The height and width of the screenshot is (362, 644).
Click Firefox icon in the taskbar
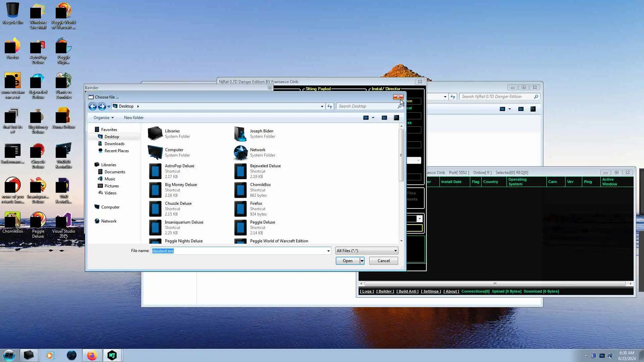(92, 355)
